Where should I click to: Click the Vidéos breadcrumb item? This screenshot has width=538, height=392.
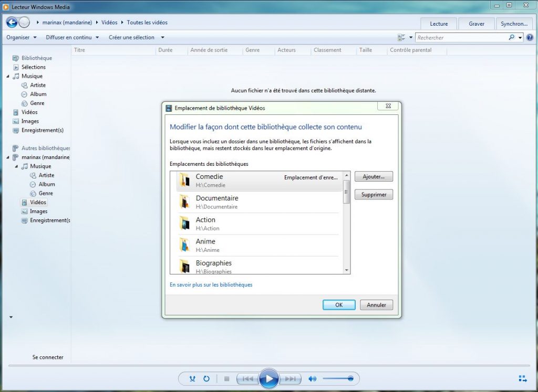point(109,23)
